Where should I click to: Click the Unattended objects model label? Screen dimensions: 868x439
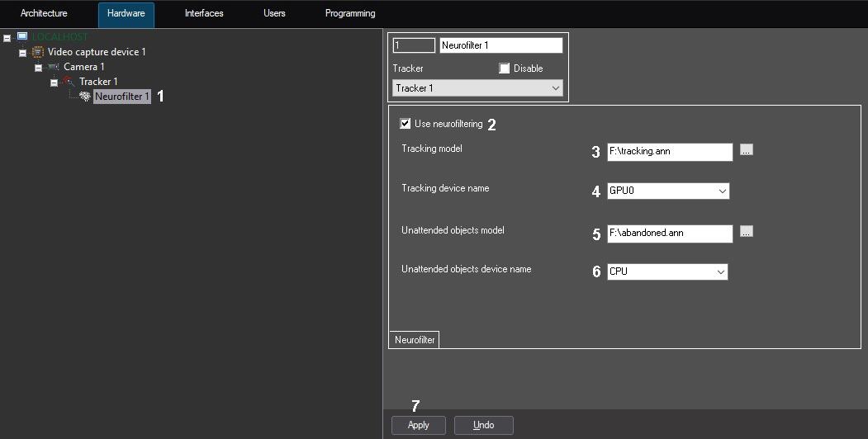453,230
